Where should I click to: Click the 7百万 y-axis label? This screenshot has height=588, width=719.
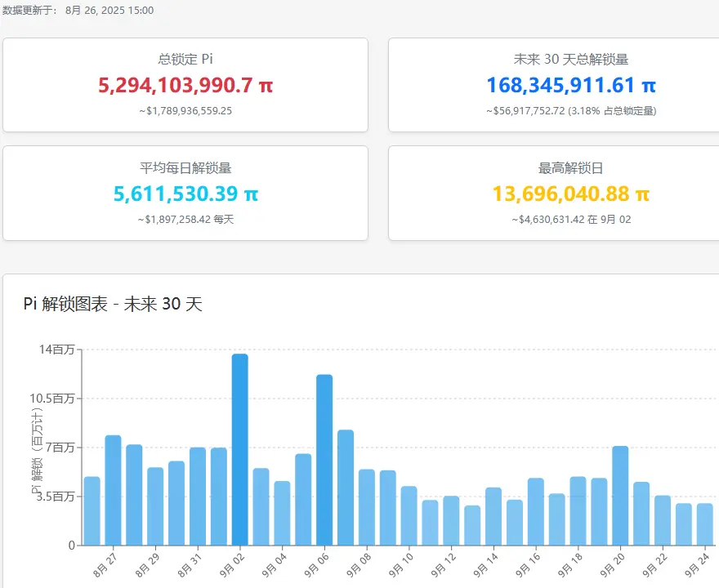[60, 448]
